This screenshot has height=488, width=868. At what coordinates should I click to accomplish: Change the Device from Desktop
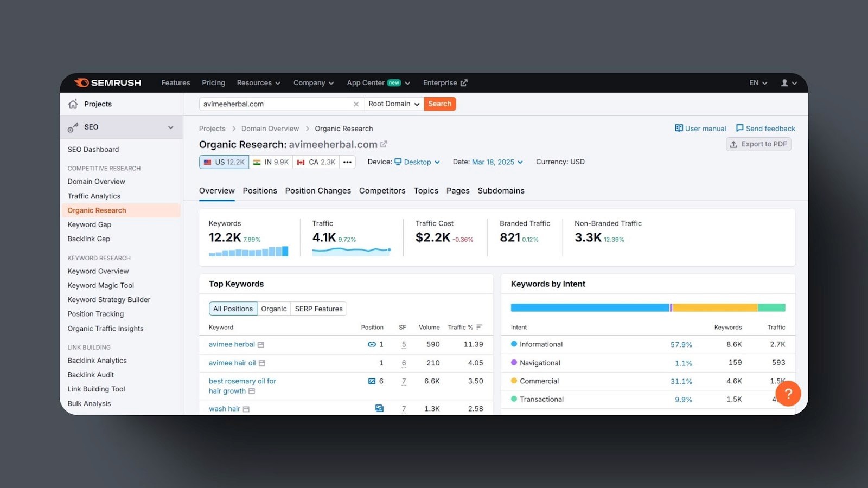(417, 162)
